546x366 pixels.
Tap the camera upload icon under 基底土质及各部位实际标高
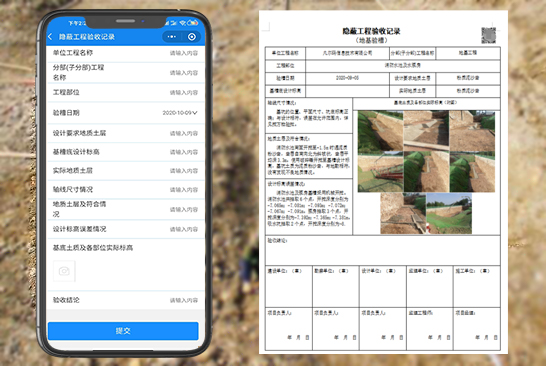[64, 271]
